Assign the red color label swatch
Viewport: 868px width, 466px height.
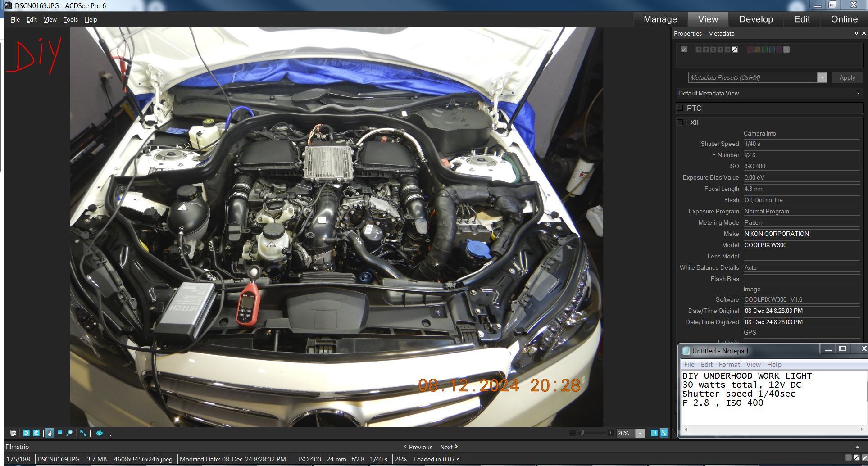(x=750, y=50)
